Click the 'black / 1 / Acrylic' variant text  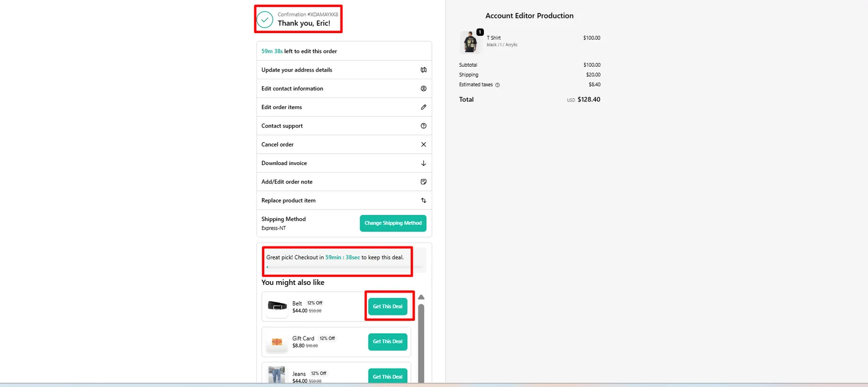pos(502,45)
